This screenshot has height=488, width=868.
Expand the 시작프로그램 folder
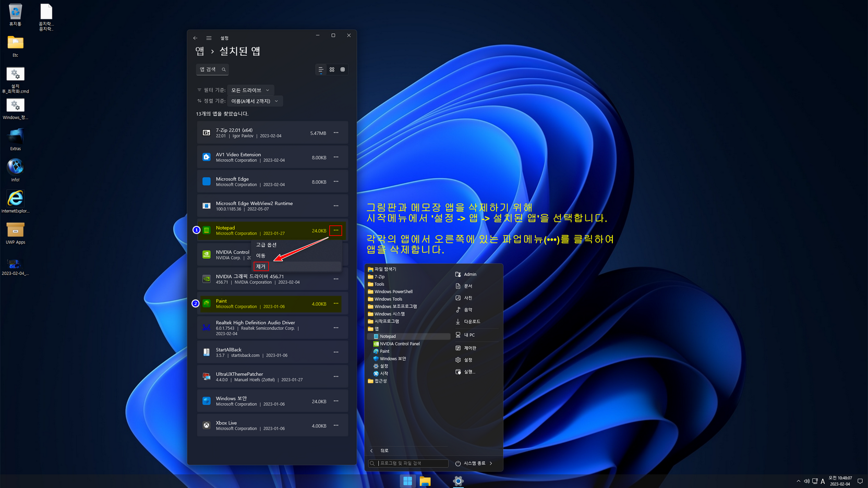tap(383, 321)
